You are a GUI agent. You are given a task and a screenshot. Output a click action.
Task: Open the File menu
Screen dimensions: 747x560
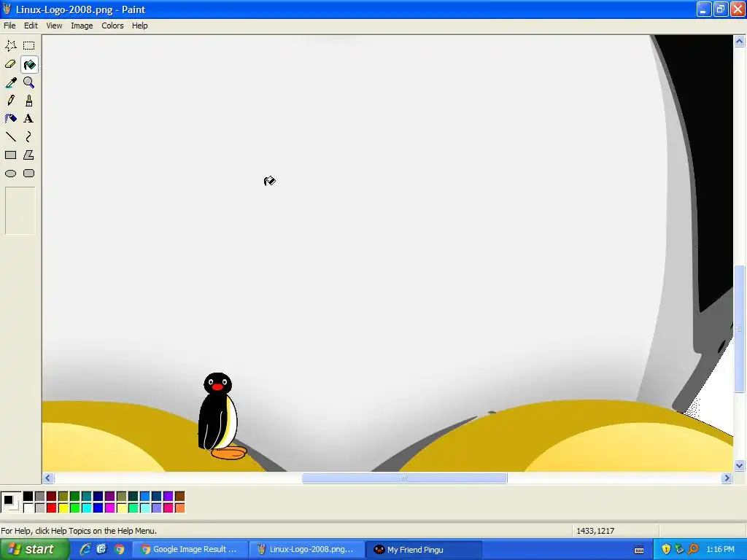point(9,26)
